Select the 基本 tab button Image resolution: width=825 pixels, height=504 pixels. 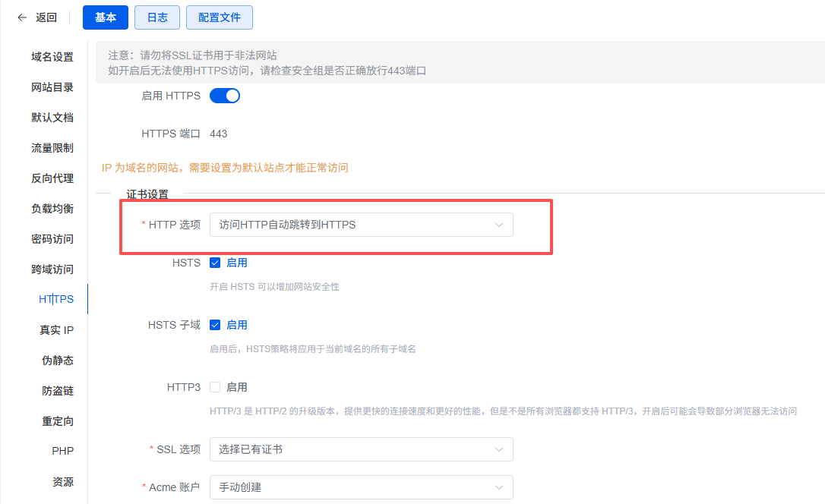[106, 17]
